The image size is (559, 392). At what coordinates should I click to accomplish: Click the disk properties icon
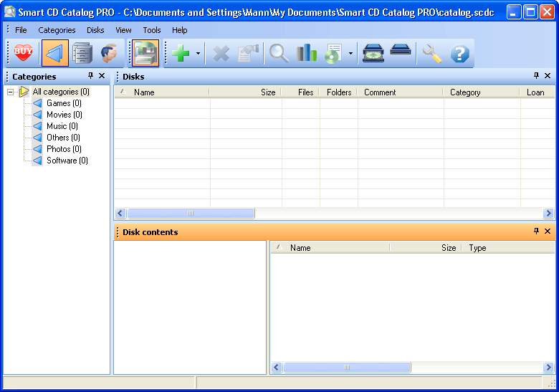point(248,53)
